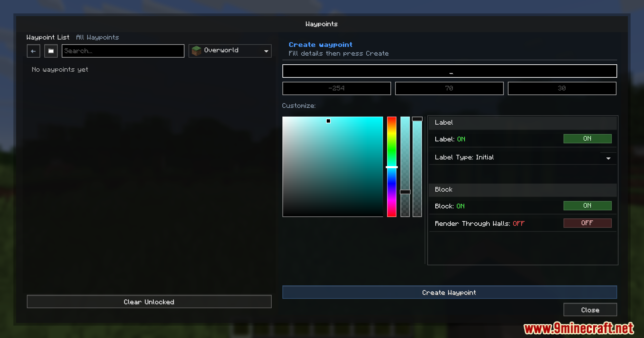Pick a color in the saturation square
The width and height of the screenshot is (644, 338).
(x=333, y=167)
